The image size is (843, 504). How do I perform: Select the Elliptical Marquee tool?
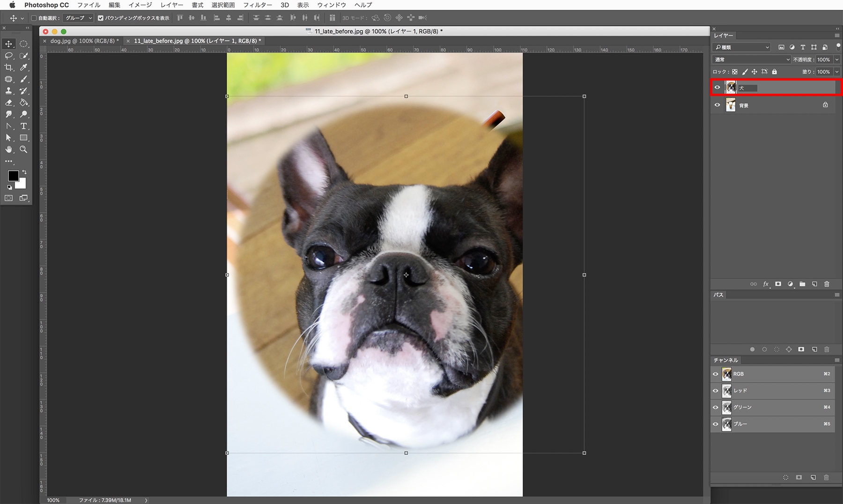[23, 44]
